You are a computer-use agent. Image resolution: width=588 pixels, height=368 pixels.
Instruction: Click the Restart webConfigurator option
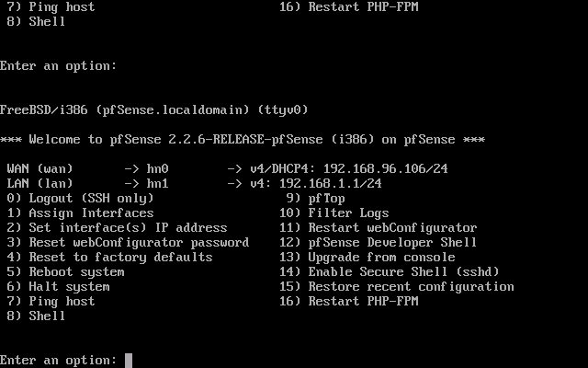[x=378, y=228]
